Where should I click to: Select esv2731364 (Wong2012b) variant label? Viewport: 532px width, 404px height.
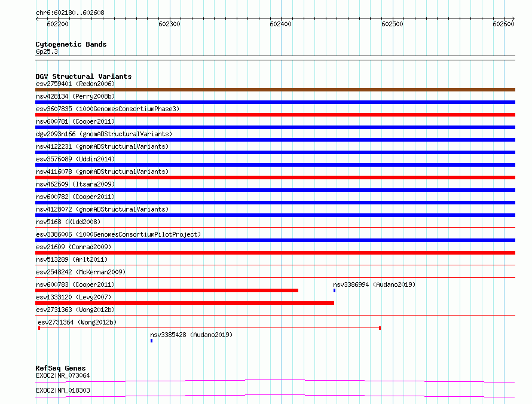tap(77, 322)
